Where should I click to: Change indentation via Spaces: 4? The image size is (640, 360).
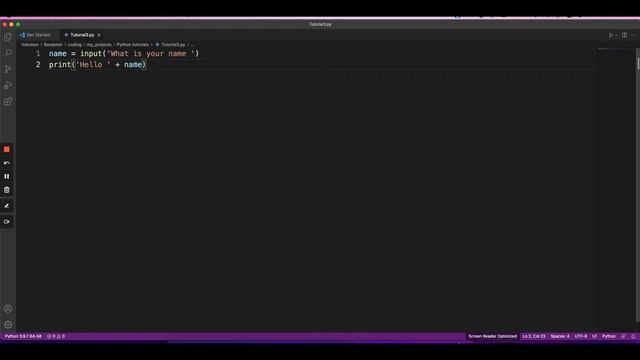pyautogui.click(x=560, y=336)
